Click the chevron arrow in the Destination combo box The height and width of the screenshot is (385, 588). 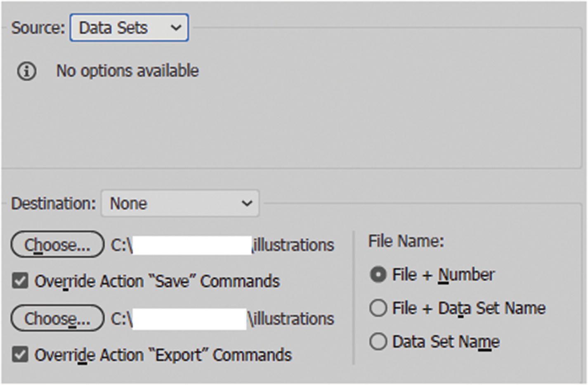[247, 203]
